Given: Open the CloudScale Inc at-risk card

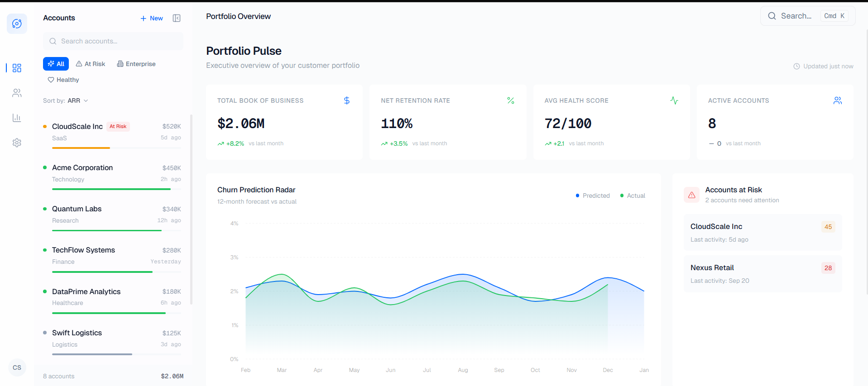Looking at the screenshot, I should click(x=762, y=233).
